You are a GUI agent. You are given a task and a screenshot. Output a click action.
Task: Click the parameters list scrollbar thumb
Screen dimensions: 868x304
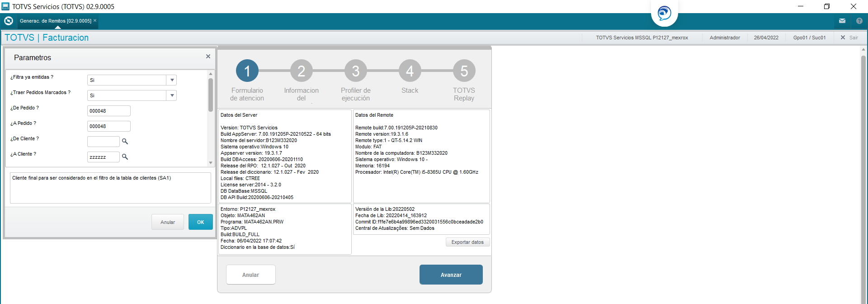(x=211, y=95)
